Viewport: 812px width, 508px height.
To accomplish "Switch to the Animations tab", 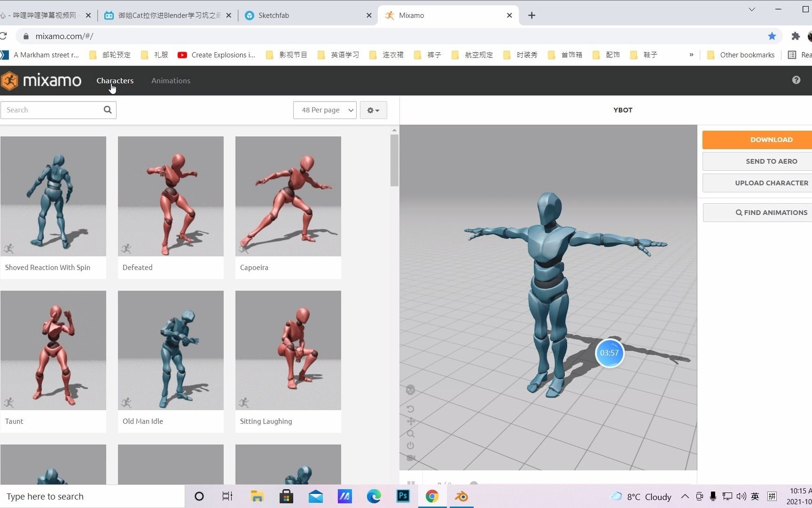I will (x=171, y=80).
